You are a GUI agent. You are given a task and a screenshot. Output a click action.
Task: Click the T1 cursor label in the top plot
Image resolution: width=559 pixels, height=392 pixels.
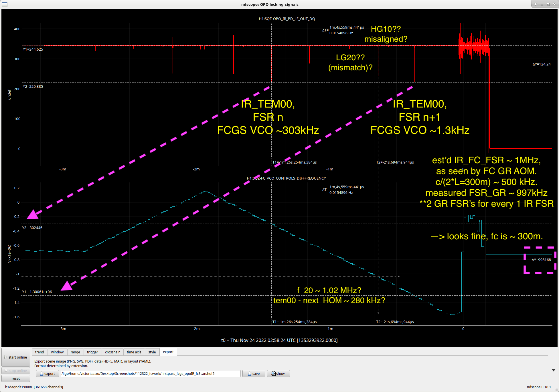coord(294,162)
